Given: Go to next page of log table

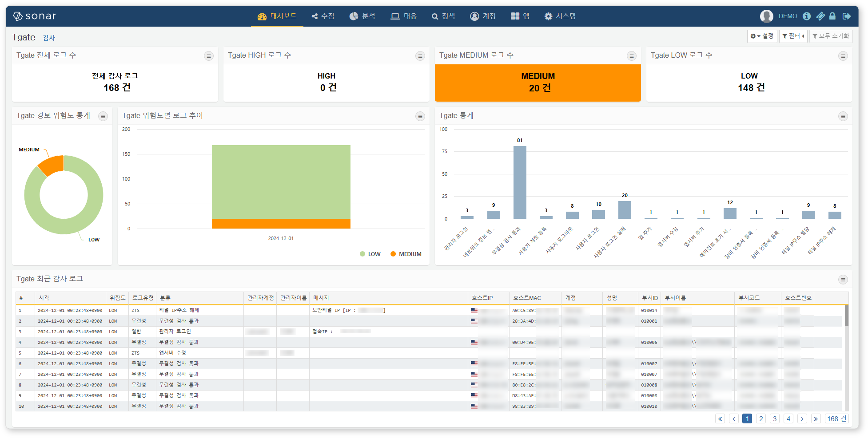Looking at the screenshot, I should pyautogui.click(x=802, y=419).
